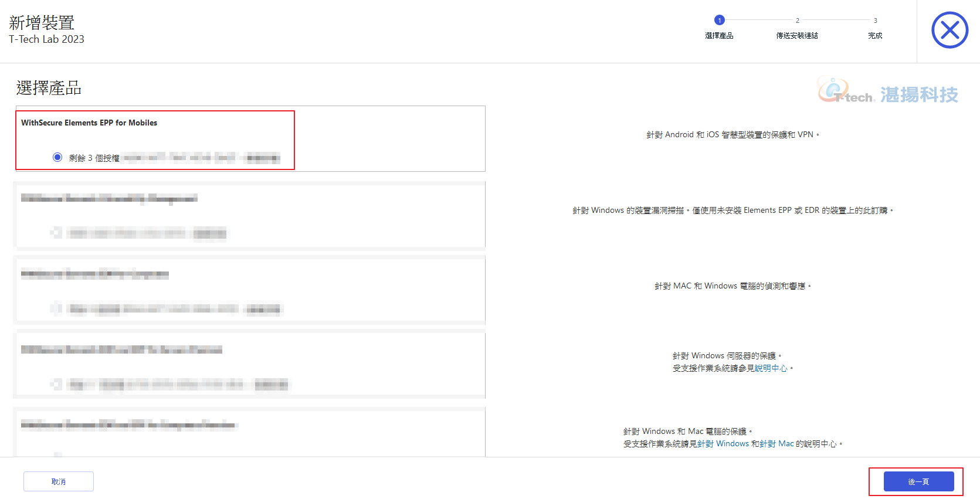Select the third blurred product radio button
Viewport: 980px width, 499px height.
point(57,308)
